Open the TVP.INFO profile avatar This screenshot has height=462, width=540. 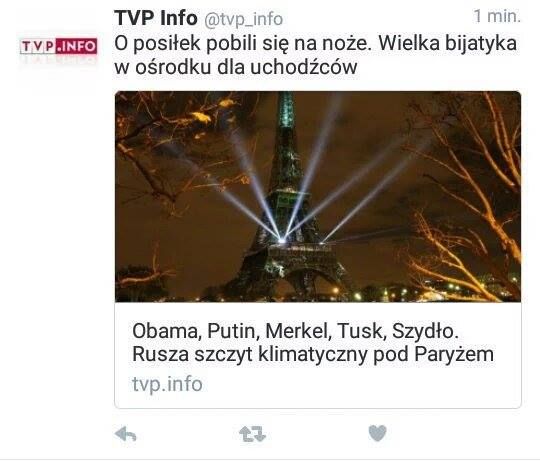tap(59, 47)
